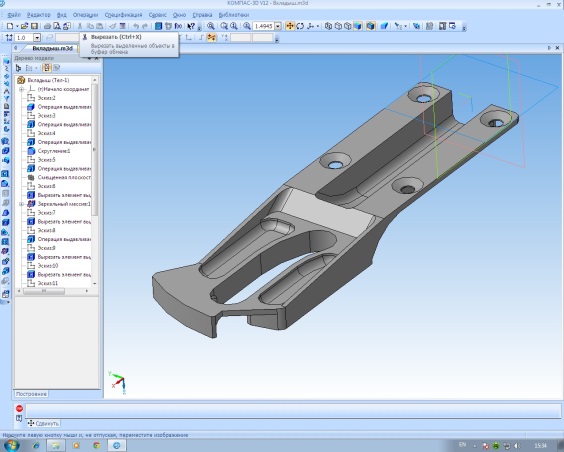Select the root Вкладыш (Тел-1) tree node
The height and width of the screenshot is (452, 564).
click(x=48, y=80)
